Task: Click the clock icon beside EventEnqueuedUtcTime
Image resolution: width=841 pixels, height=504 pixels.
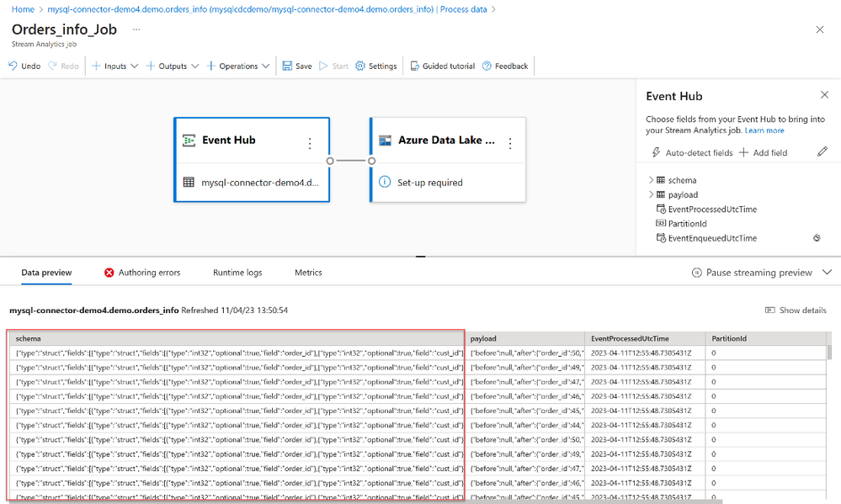Action: pos(817,238)
